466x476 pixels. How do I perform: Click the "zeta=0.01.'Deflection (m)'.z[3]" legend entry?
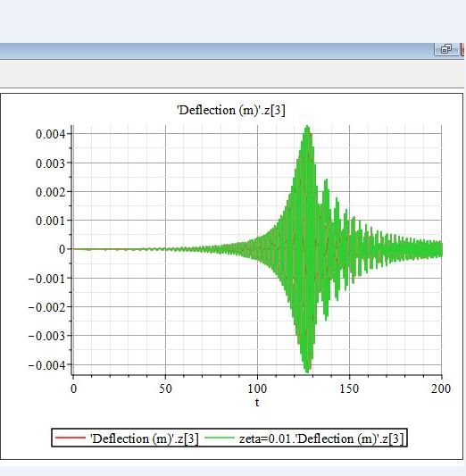(x=322, y=438)
